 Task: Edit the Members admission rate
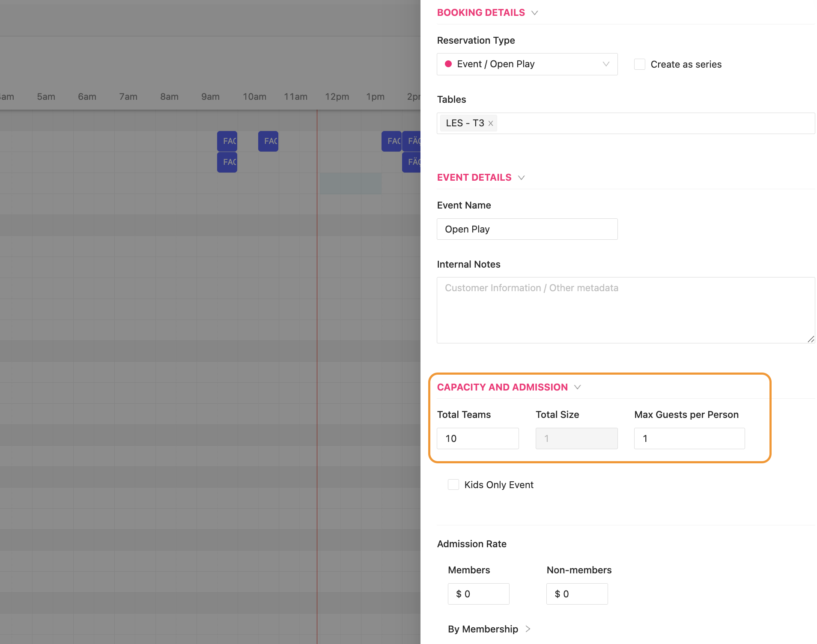[x=478, y=594]
